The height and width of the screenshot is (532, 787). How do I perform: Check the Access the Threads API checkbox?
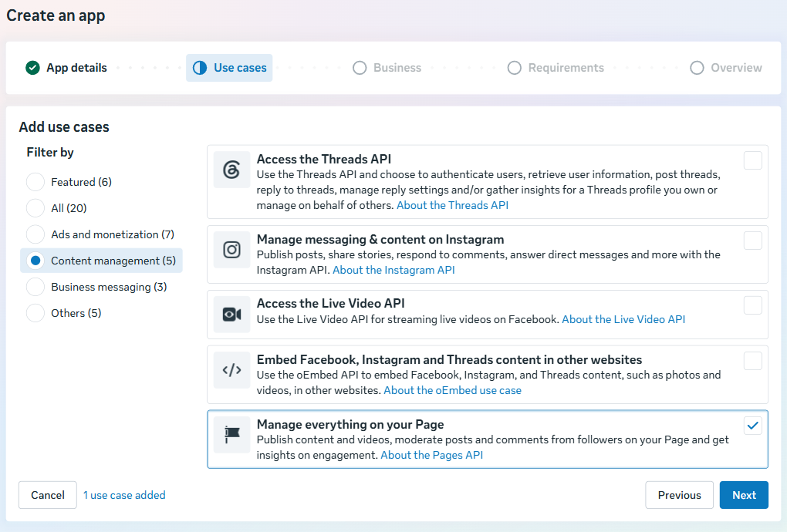(x=753, y=160)
